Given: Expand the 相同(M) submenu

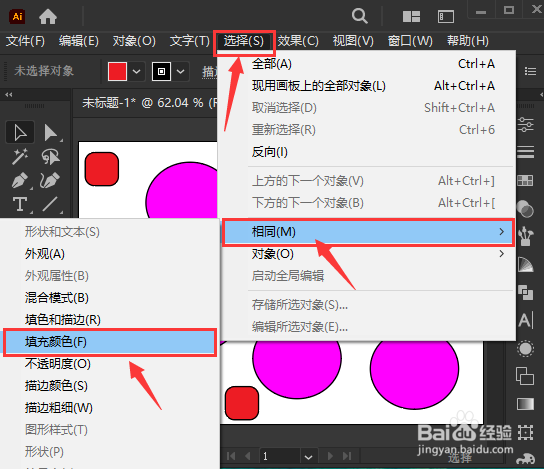Looking at the screenshot, I should point(368,232).
